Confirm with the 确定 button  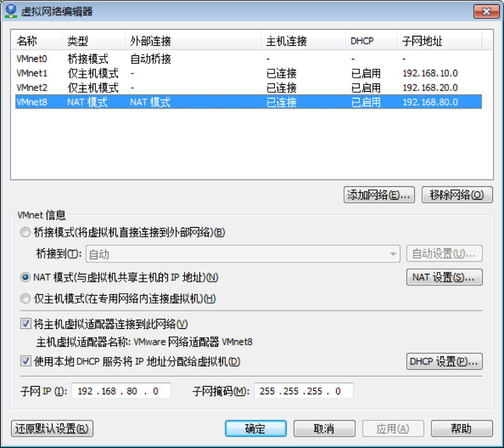click(x=255, y=428)
